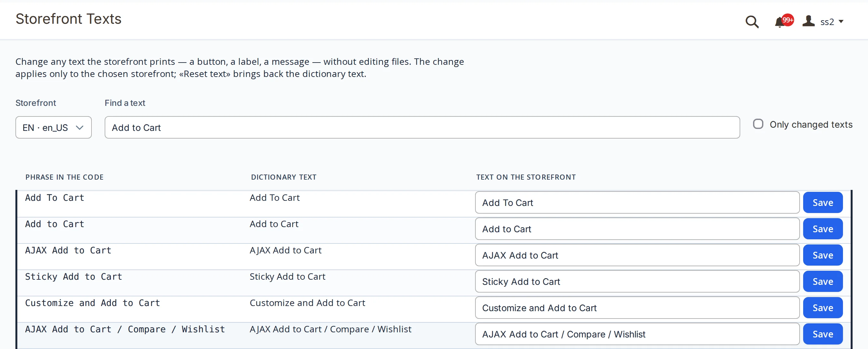Image resolution: width=868 pixels, height=349 pixels.
Task: Open the EN · en_US storefront dropdown
Action: (54, 127)
